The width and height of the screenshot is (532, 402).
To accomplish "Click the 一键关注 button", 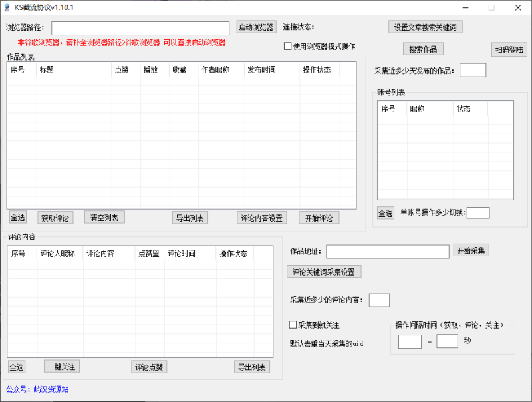I will point(61,366).
